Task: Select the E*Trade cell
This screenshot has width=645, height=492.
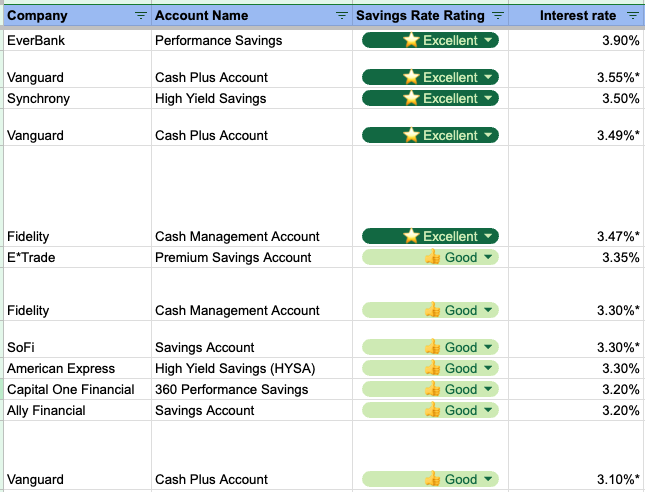Action: [77, 257]
